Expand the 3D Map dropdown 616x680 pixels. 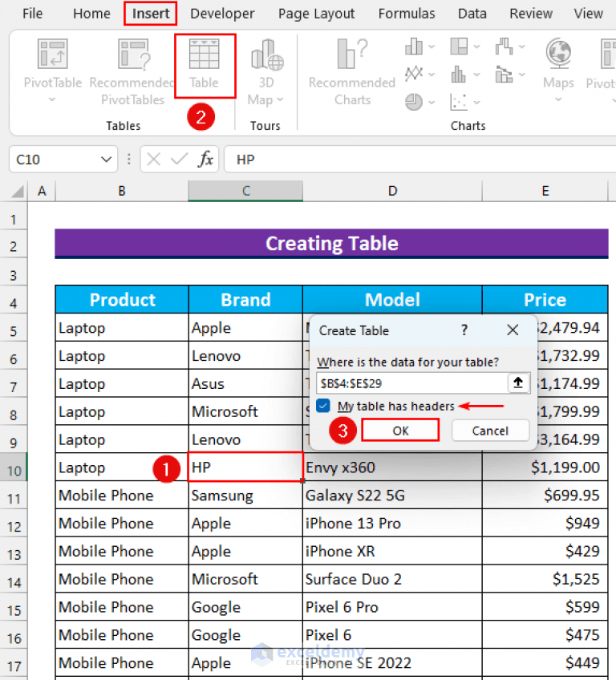point(280,99)
